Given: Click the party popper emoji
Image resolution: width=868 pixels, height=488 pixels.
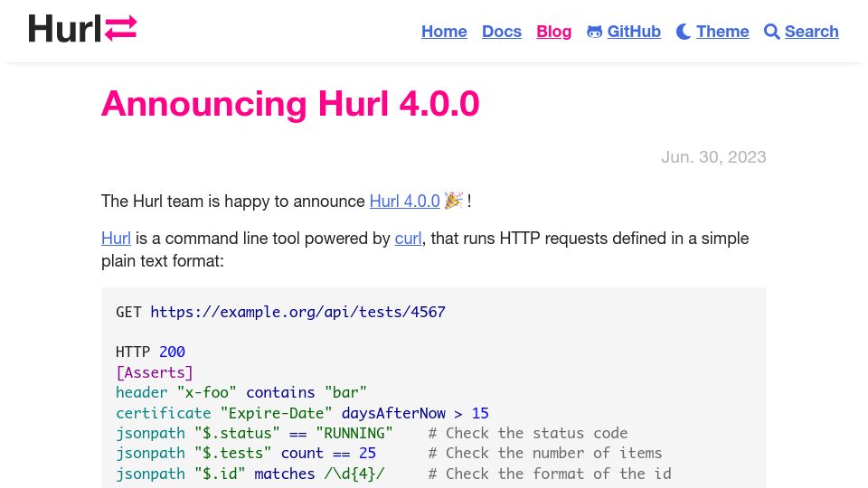Looking at the screenshot, I should pyautogui.click(x=453, y=201).
